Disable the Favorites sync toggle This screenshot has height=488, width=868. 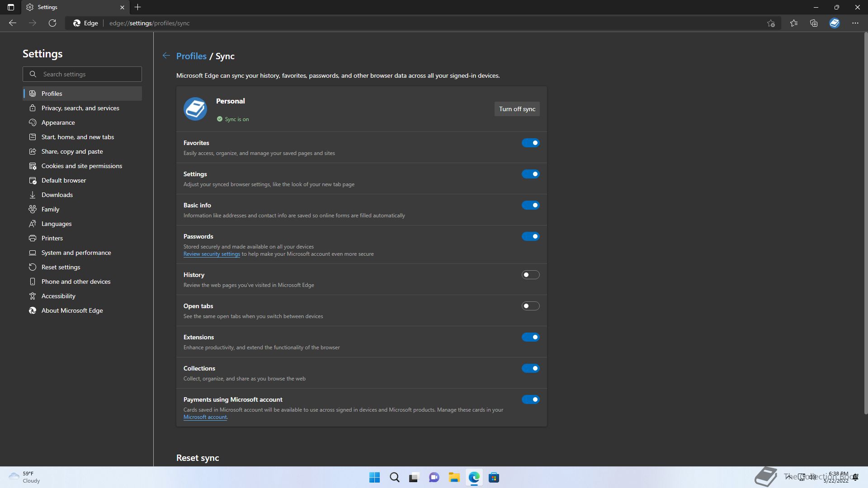[x=530, y=143]
